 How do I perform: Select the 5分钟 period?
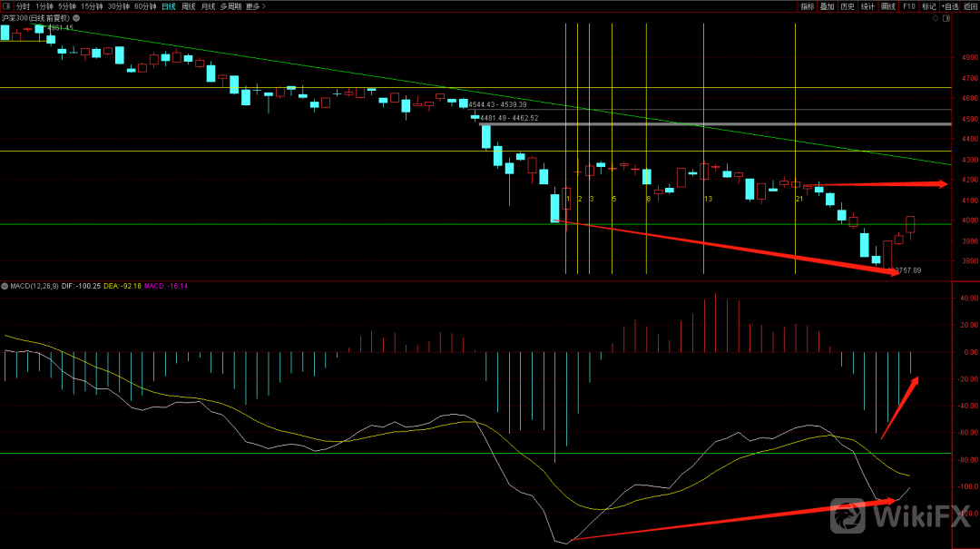point(67,6)
